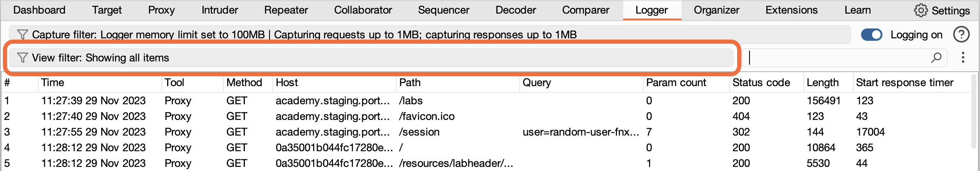Click the Settings gear icon
The width and height of the screenshot is (980, 171).
921,10
